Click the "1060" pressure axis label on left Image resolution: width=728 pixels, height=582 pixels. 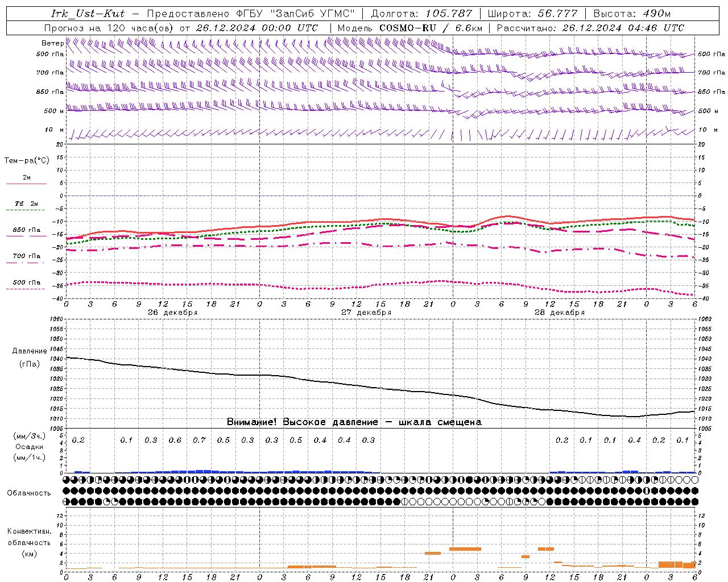coord(57,319)
